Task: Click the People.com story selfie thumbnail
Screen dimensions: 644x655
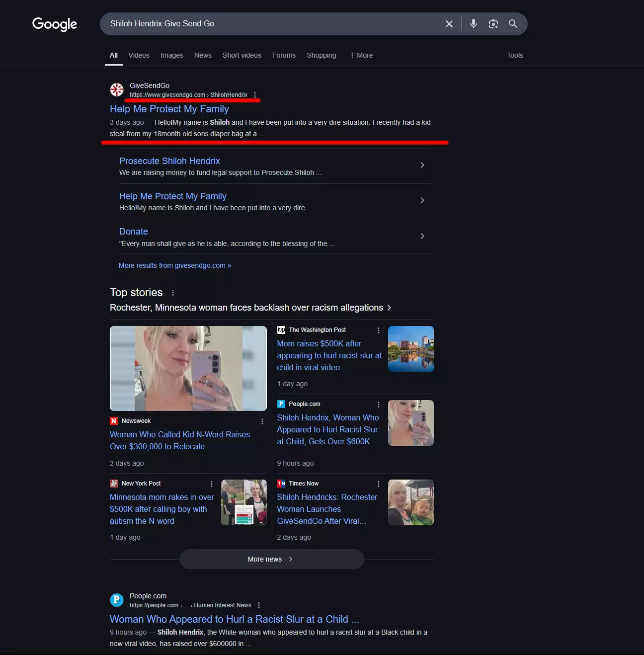Action: 411,423
